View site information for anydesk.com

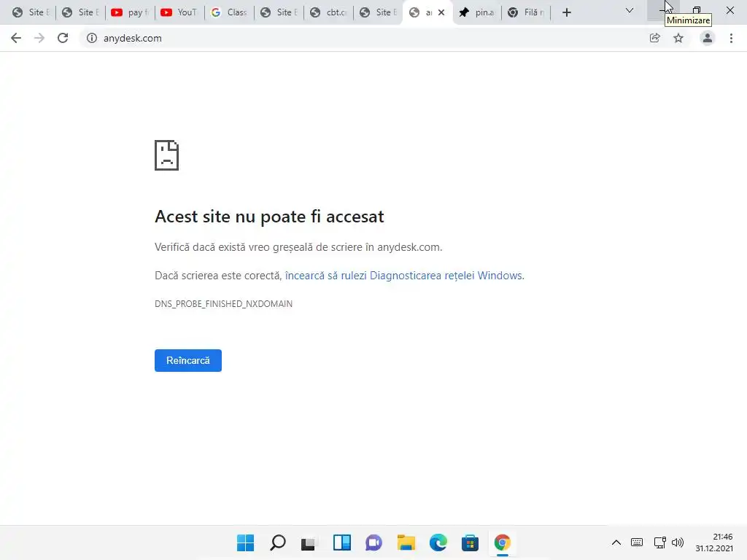click(91, 38)
